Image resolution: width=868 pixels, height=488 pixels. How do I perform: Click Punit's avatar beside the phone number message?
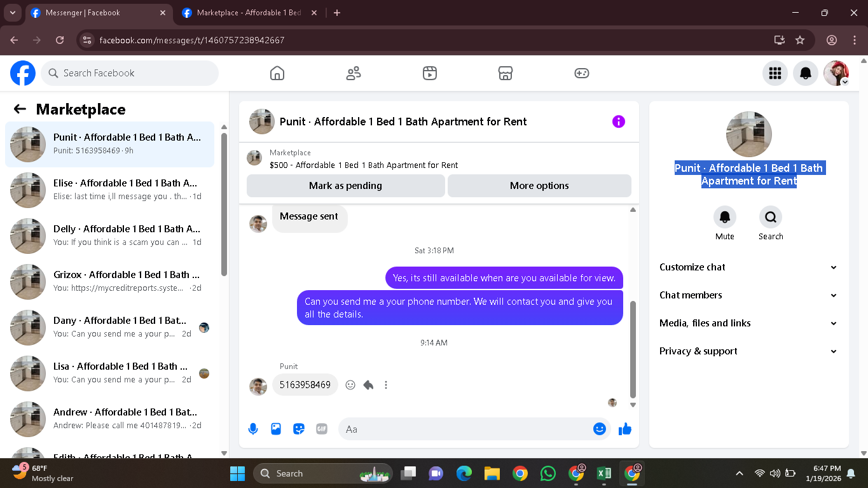[x=258, y=386]
